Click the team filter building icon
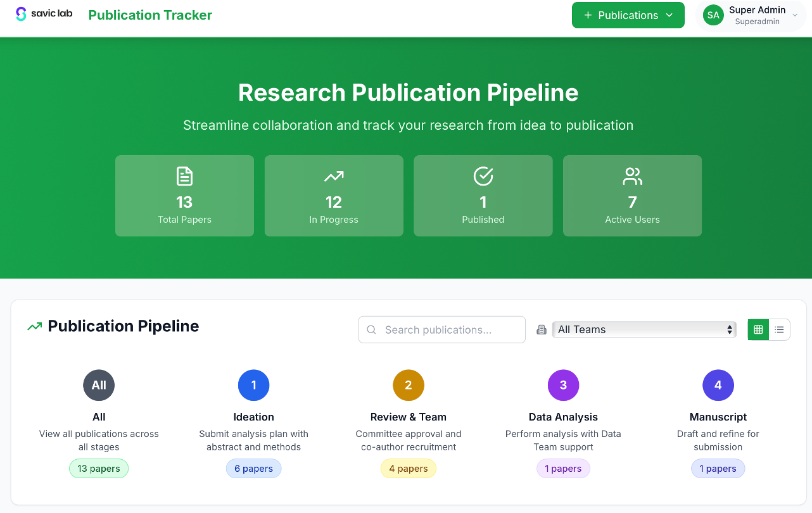The image size is (812, 513). click(541, 329)
